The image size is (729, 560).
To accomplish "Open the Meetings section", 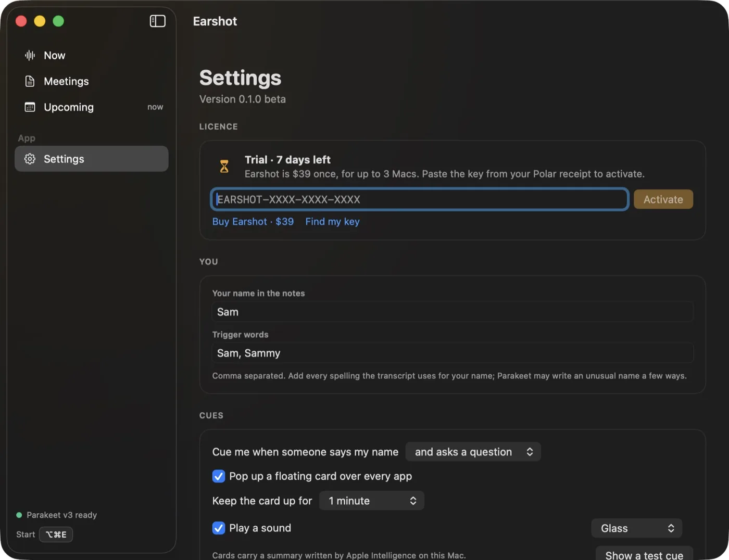I will [91, 81].
